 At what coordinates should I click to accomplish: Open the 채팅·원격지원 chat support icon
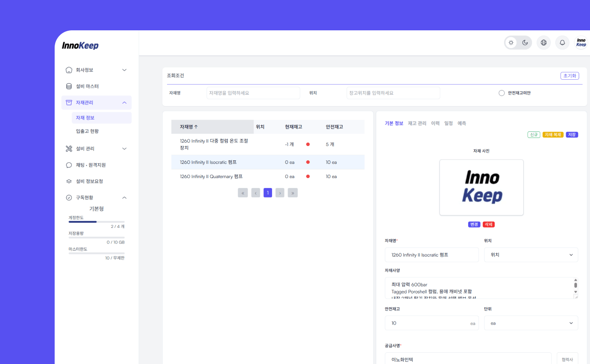(69, 165)
